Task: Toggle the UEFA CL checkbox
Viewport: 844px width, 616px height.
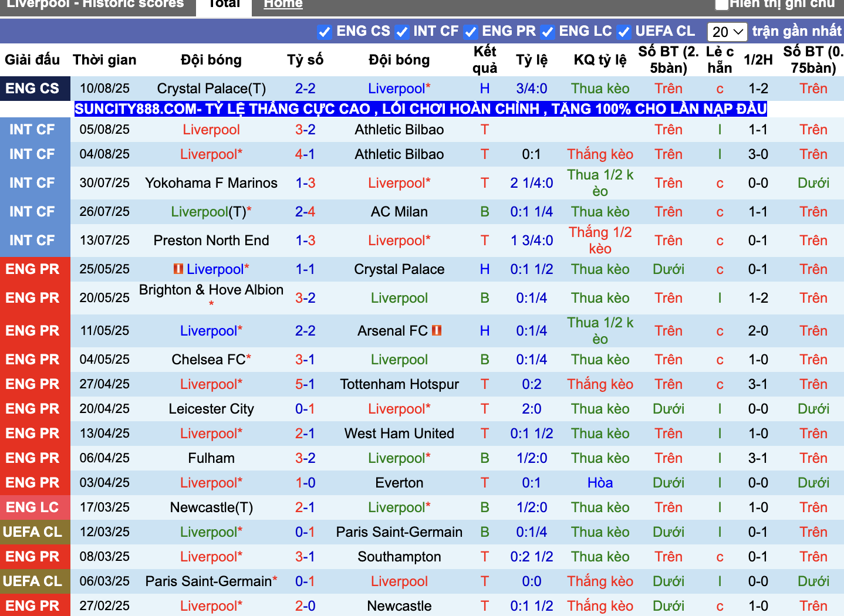Action: 624,32
